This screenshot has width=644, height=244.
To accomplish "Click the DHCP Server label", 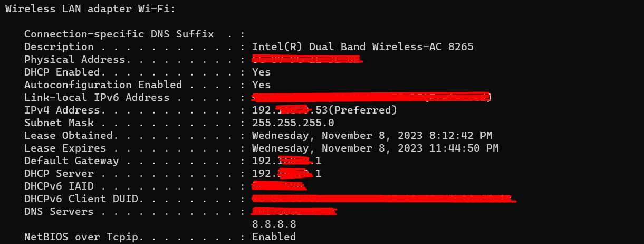I will pyautogui.click(x=59, y=174).
